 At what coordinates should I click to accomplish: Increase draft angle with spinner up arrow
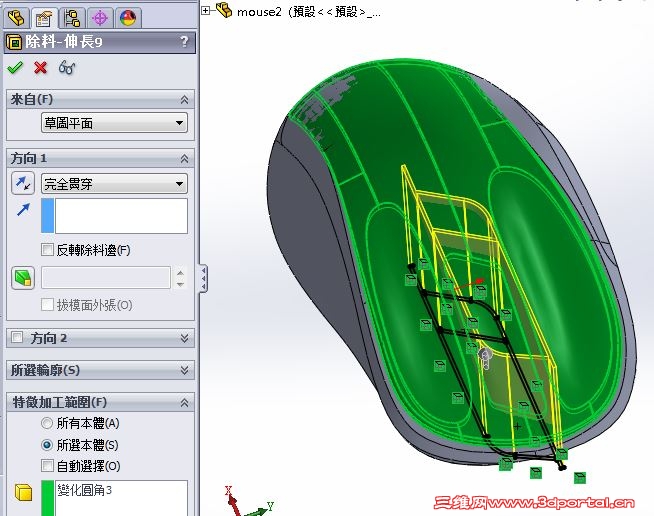click(180, 273)
